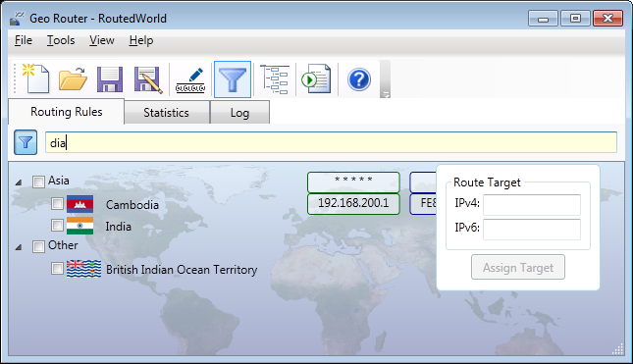Toggle the large funnel filter toolbar icon
Image resolution: width=633 pixels, height=364 pixels.
(x=233, y=79)
